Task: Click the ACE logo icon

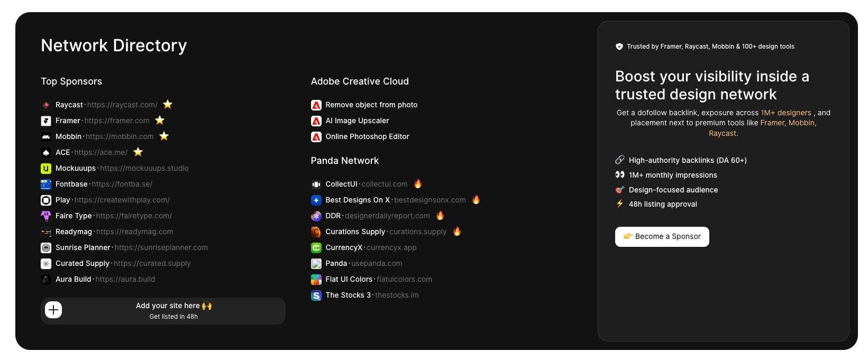Action: (x=46, y=152)
